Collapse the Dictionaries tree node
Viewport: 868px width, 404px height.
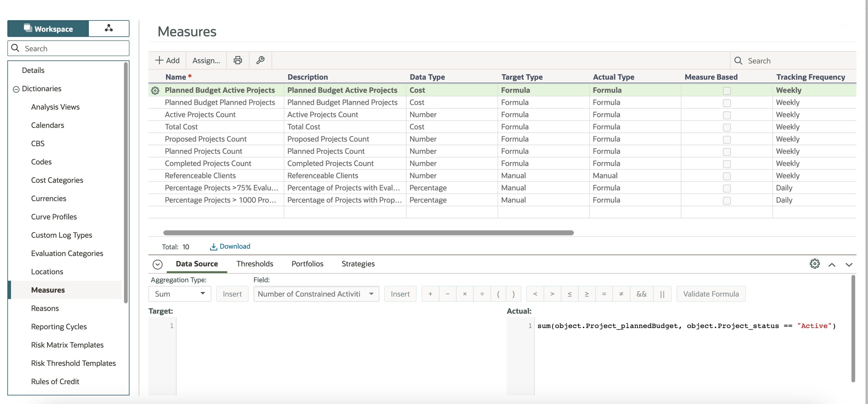click(x=16, y=89)
